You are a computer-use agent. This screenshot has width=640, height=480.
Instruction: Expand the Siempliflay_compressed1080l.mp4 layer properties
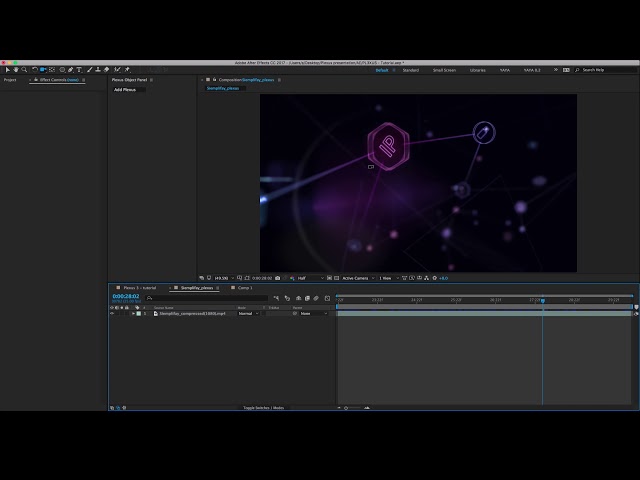coord(133,313)
